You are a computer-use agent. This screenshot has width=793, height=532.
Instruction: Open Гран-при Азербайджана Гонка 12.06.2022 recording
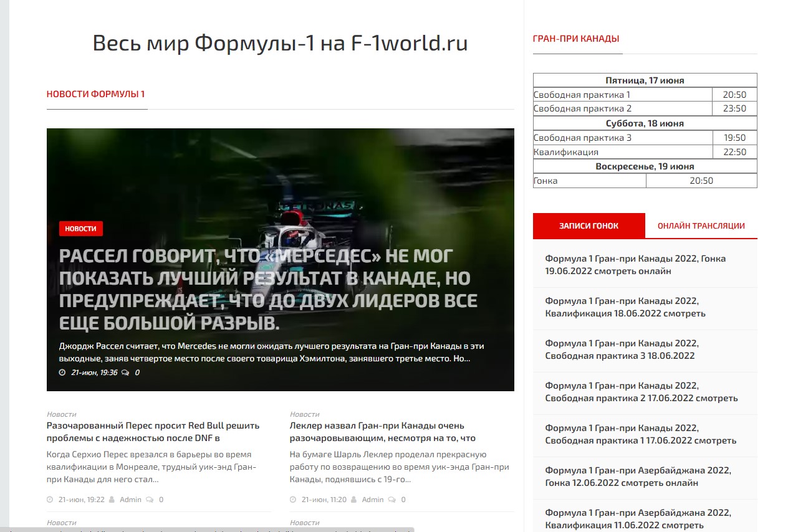(x=638, y=477)
